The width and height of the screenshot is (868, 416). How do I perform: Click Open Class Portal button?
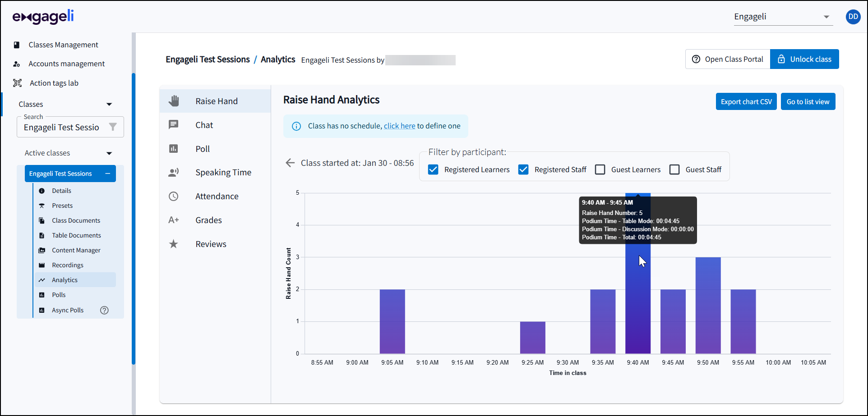[x=728, y=59]
